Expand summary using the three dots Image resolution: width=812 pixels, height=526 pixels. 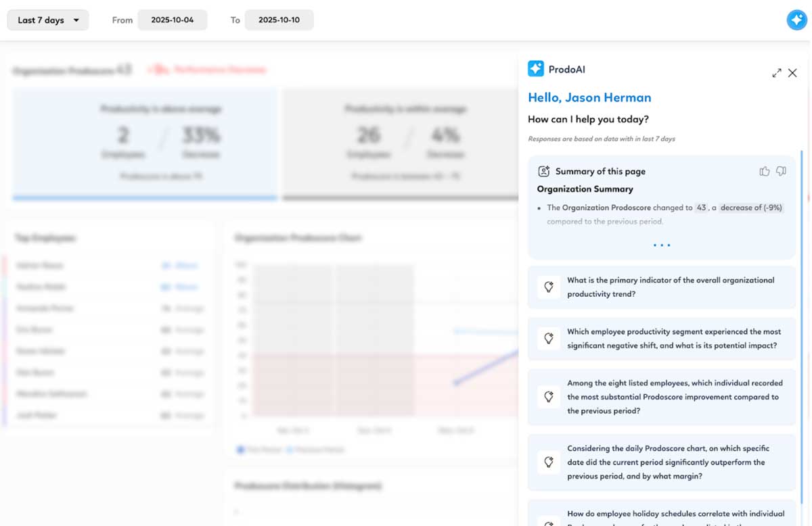click(662, 245)
